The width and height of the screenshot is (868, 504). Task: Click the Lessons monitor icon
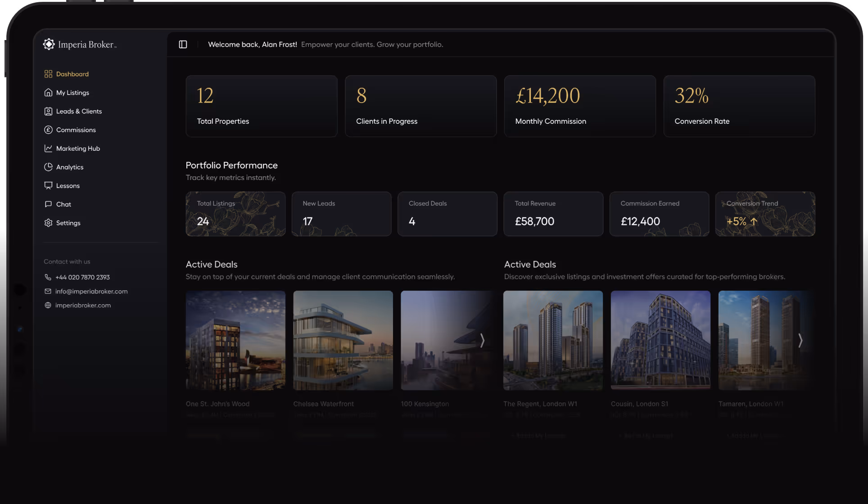[x=49, y=185]
